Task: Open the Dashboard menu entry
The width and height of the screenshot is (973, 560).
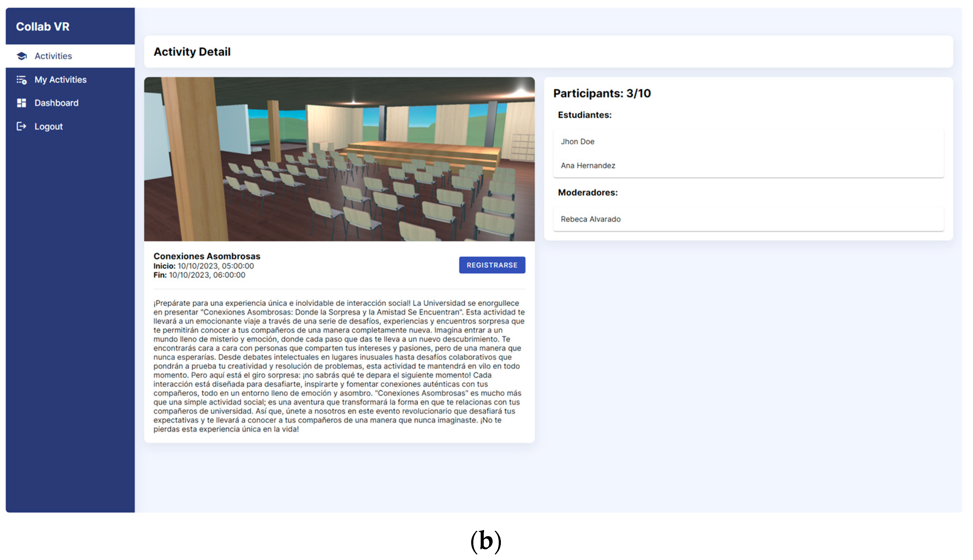Action: pyautogui.click(x=56, y=103)
